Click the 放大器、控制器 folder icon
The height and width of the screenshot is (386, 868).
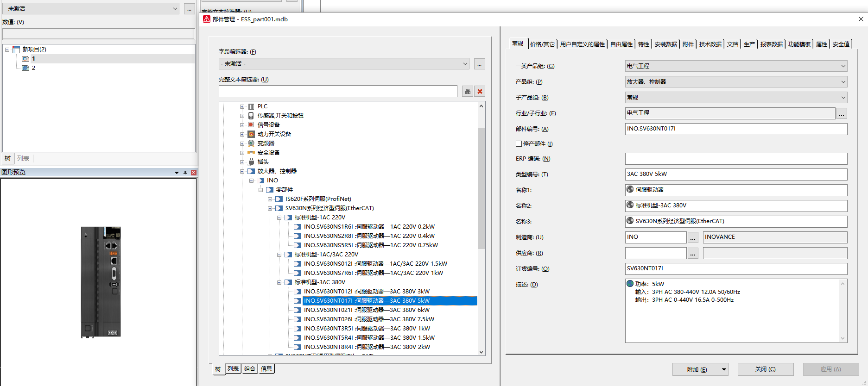[251, 171]
